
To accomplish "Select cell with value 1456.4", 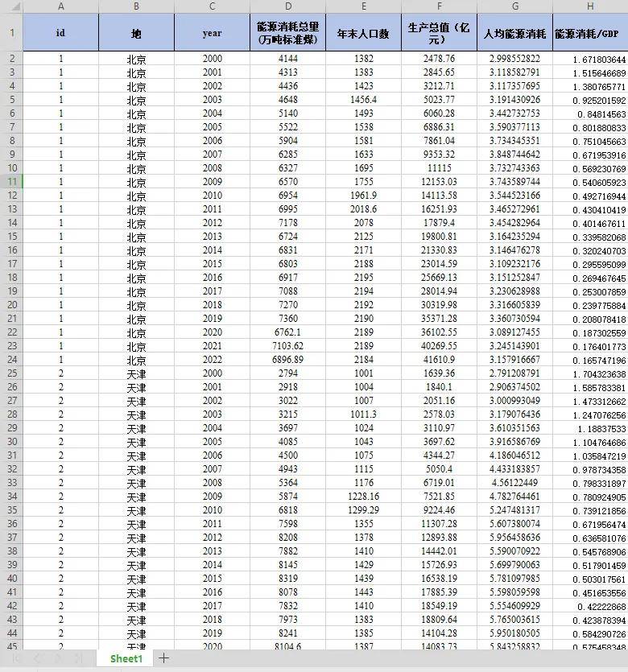I will point(363,100).
